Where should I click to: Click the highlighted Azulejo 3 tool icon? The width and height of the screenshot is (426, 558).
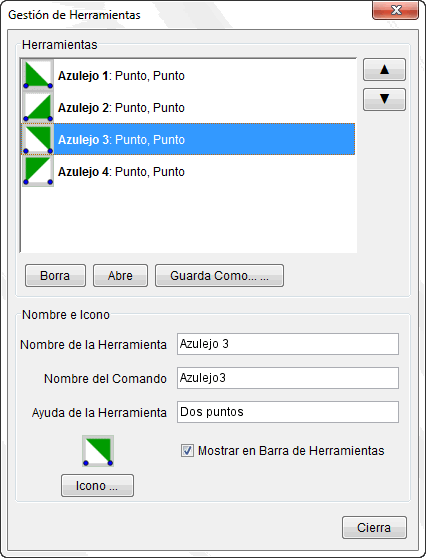click(x=38, y=139)
